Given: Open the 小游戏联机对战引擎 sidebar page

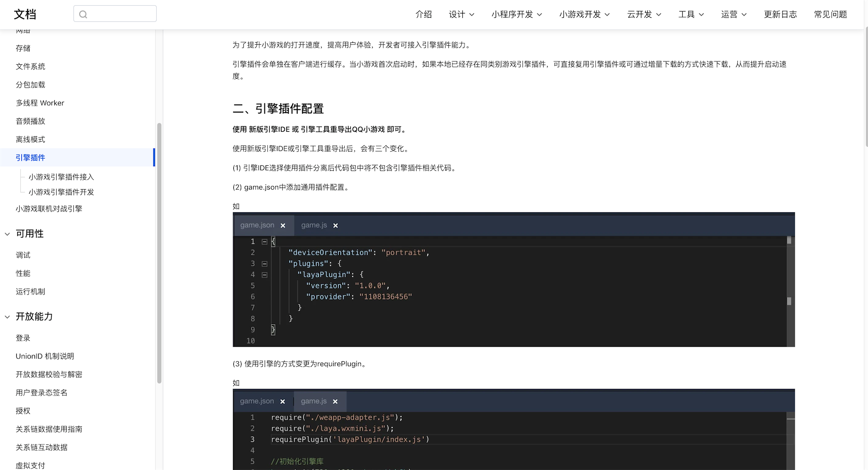Looking at the screenshot, I should (x=49, y=208).
